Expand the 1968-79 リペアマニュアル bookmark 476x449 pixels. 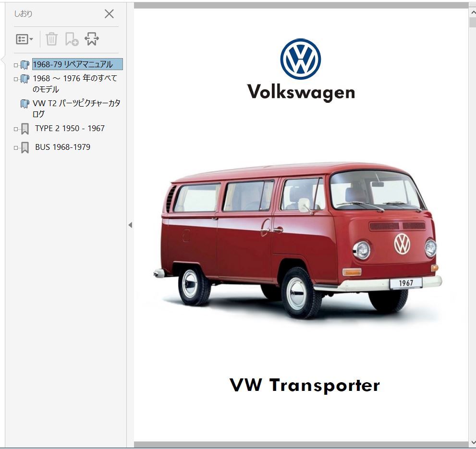[x=16, y=65]
